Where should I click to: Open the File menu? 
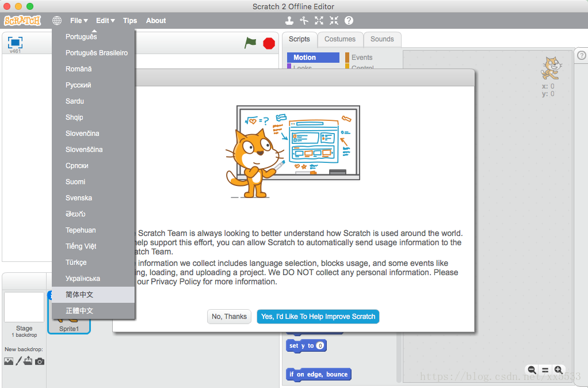coord(79,21)
